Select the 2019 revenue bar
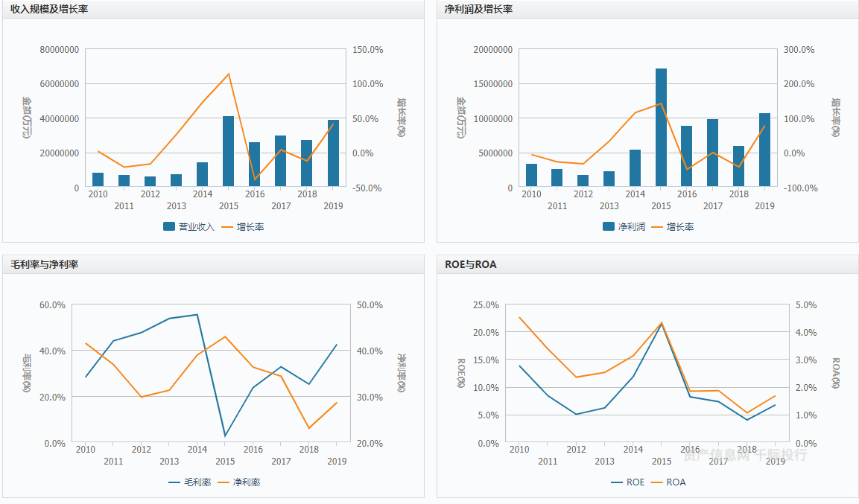The width and height of the screenshot is (859, 504). (333, 153)
